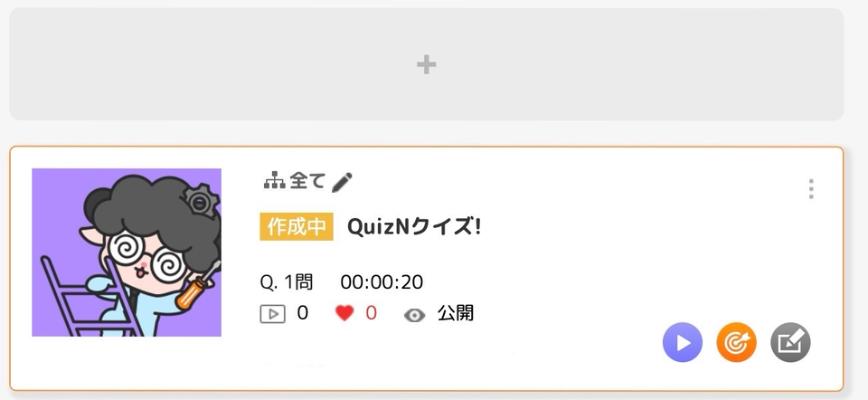The image size is (868, 400).
Task: Click the orange target icon button
Action: point(736,342)
